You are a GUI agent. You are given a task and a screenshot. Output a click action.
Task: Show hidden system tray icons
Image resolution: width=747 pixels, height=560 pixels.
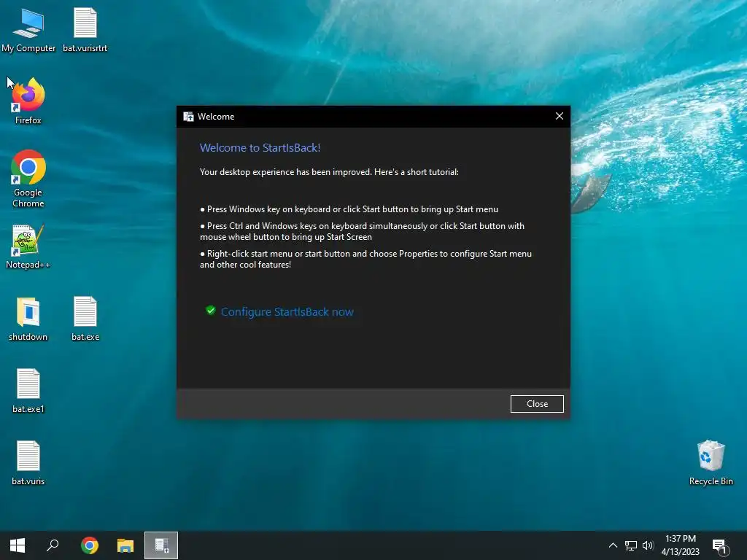tap(613, 545)
